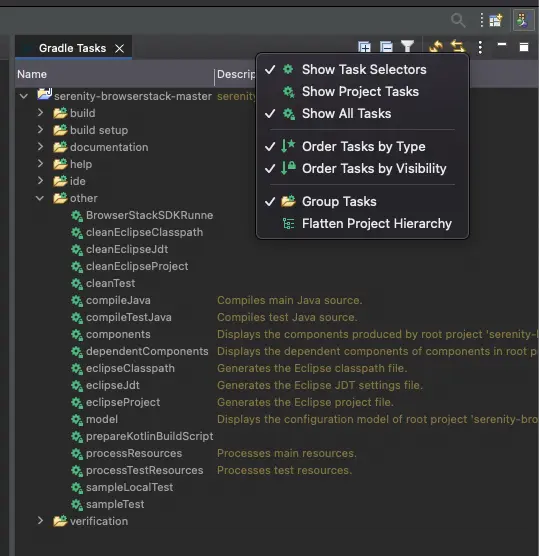Select cleanEclipseClasspath task
This screenshot has width=539, height=556.
pos(144,233)
